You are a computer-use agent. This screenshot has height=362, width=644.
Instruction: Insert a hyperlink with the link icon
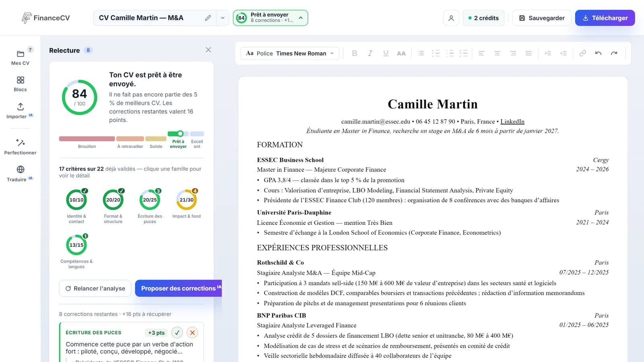pos(582,53)
